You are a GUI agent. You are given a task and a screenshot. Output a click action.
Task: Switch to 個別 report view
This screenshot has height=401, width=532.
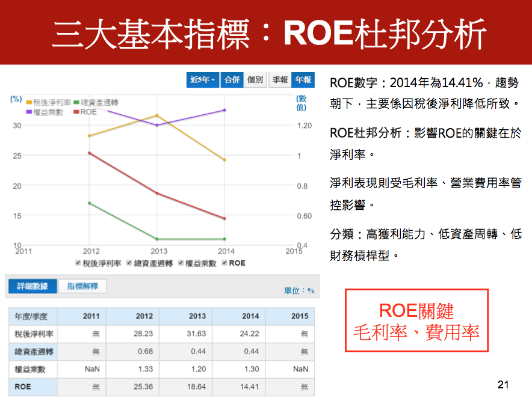point(255,79)
